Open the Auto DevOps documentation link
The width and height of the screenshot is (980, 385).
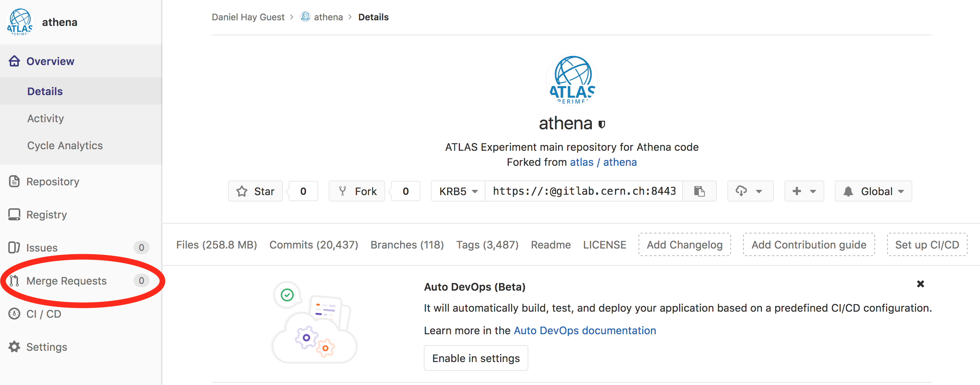[x=585, y=330]
